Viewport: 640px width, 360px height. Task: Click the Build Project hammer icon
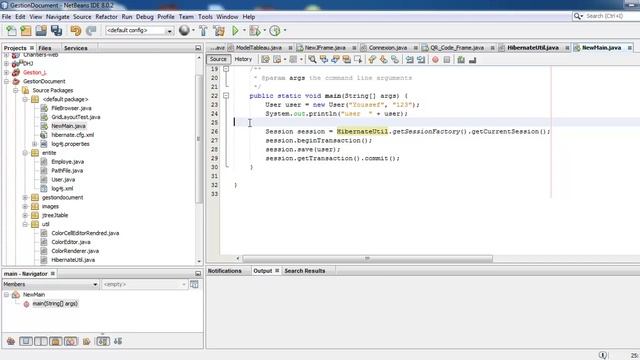click(203, 31)
